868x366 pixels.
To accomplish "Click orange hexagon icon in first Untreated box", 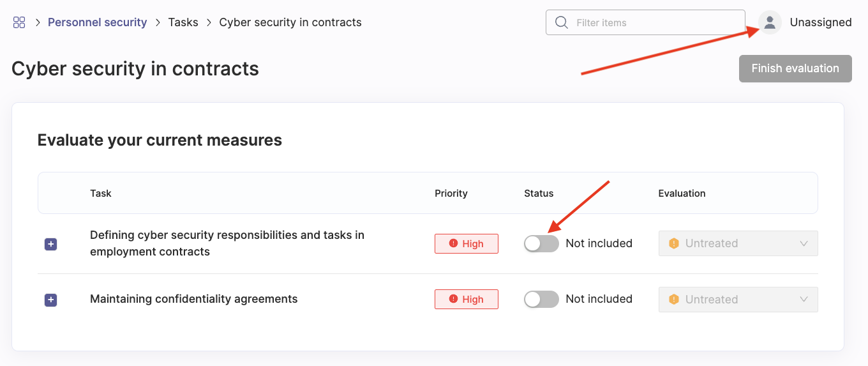I will click(x=674, y=243).
